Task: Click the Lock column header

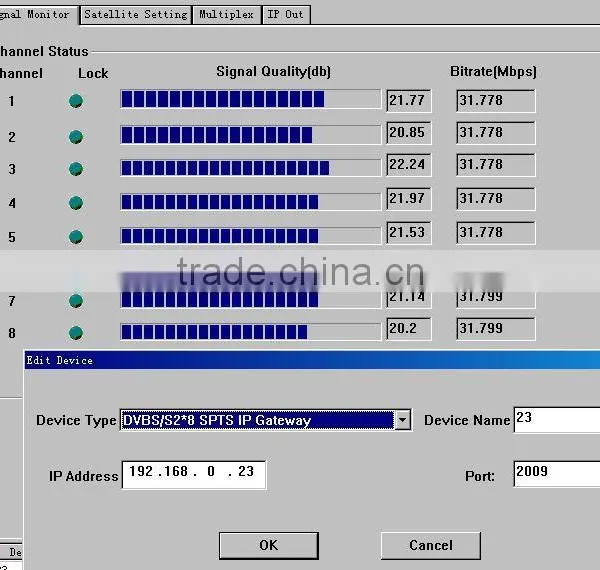Action: click(93, 73)
